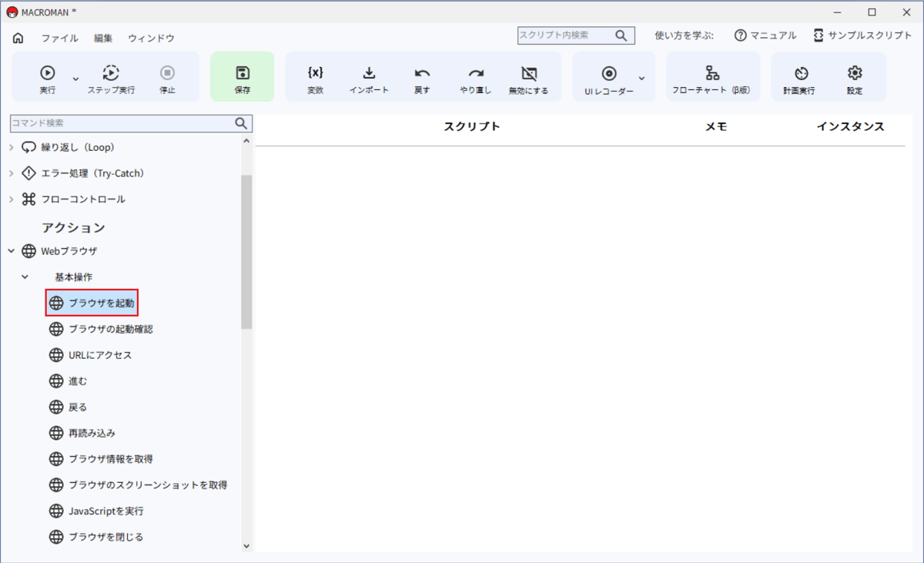Open the 設定 gear settings
This screenshot has width=924, height=563.
854,73
